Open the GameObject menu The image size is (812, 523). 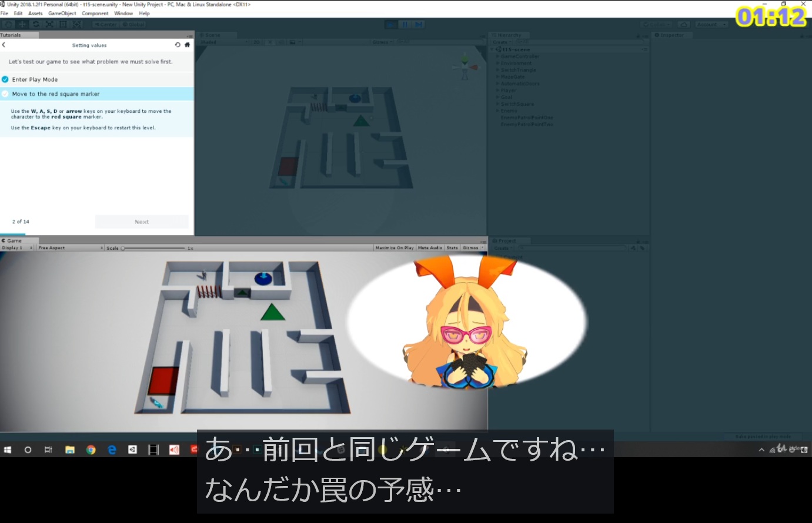click(62, 14)
